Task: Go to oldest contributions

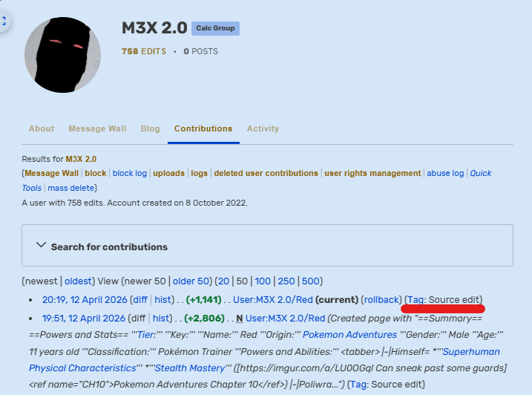Action: click(78, 281)
